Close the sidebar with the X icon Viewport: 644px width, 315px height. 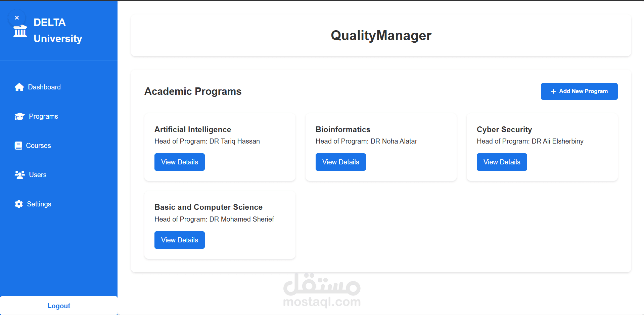(17, 18)
